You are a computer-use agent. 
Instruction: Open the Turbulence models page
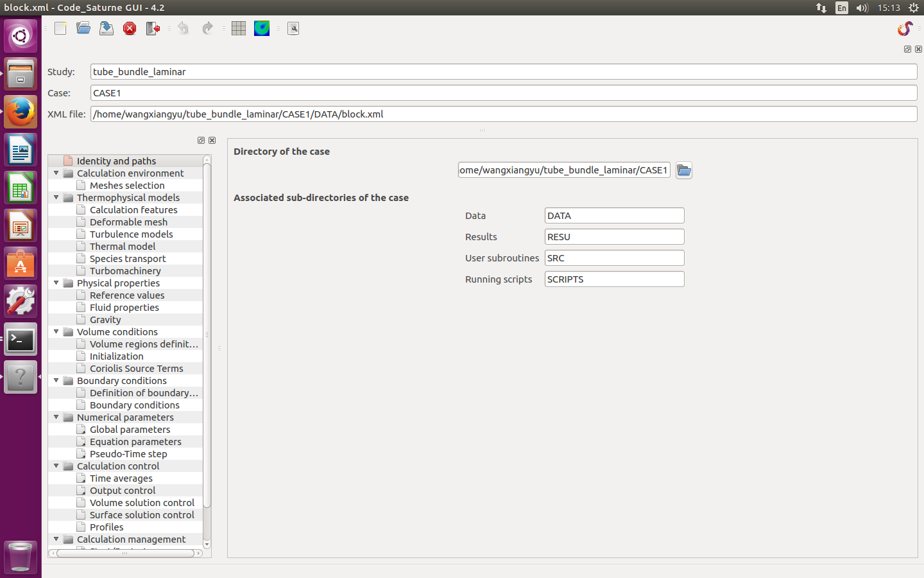tap(131, 234)
